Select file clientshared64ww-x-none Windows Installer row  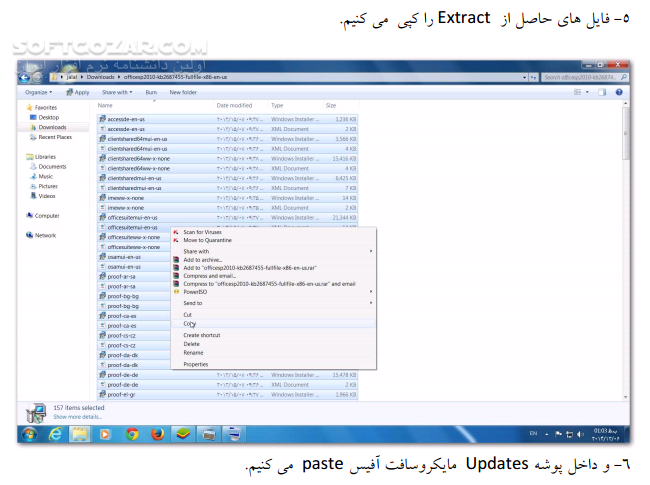tap(227, 158)
